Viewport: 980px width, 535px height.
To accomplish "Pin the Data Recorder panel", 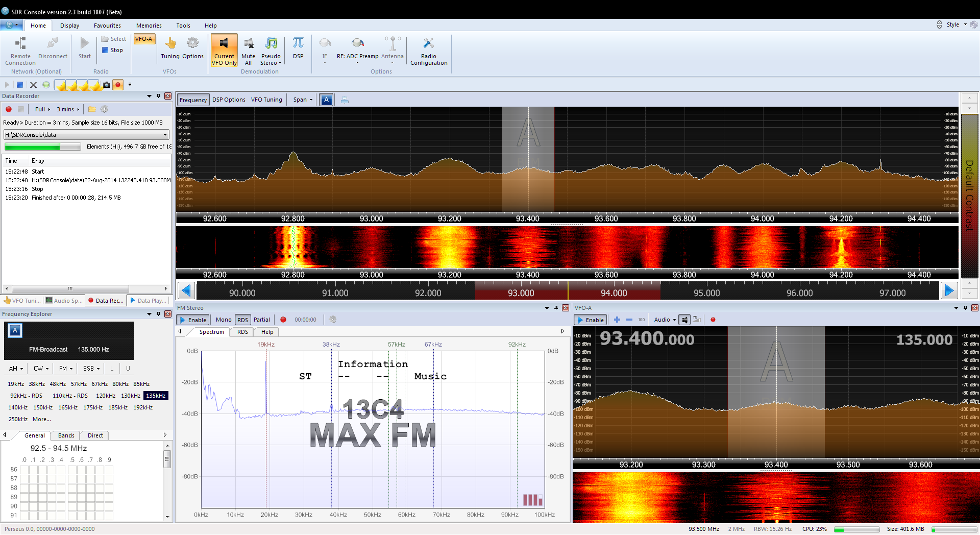I will tap(158, 96).
